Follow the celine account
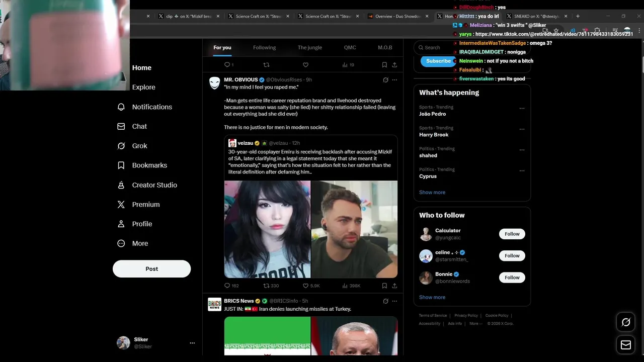This screenshot has width=644, height=362. click(x=512, y=256)
